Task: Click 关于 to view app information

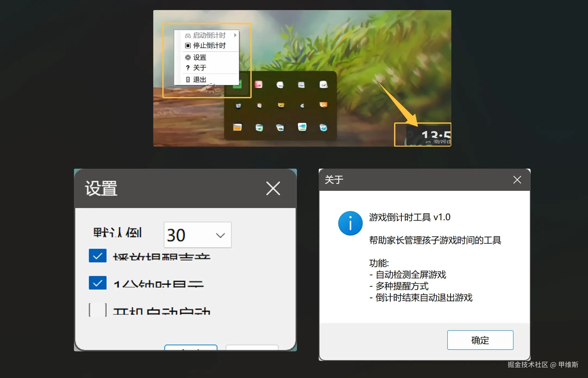Action: [x=199, y=68]
